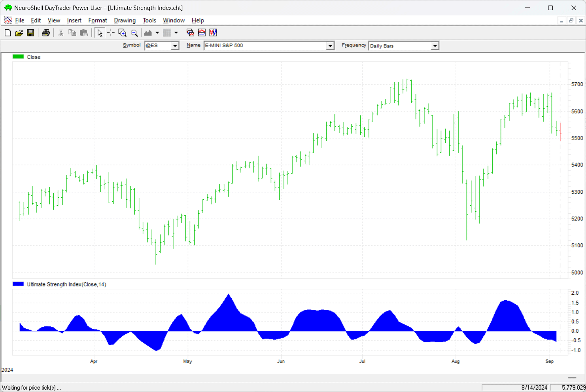This screenshot has width=586, height=392.
Task: Open the Help menu
Action: click(198, 21)
